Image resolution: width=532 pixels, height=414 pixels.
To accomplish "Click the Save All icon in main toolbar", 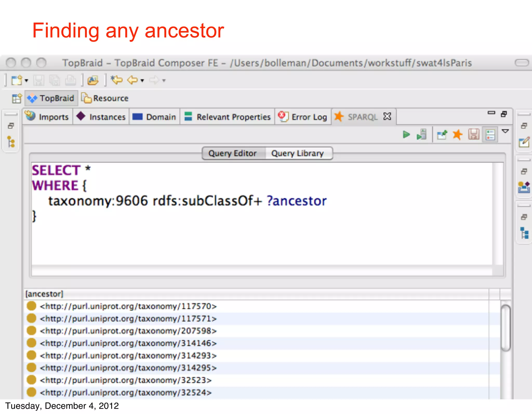I will pos(54,80).
